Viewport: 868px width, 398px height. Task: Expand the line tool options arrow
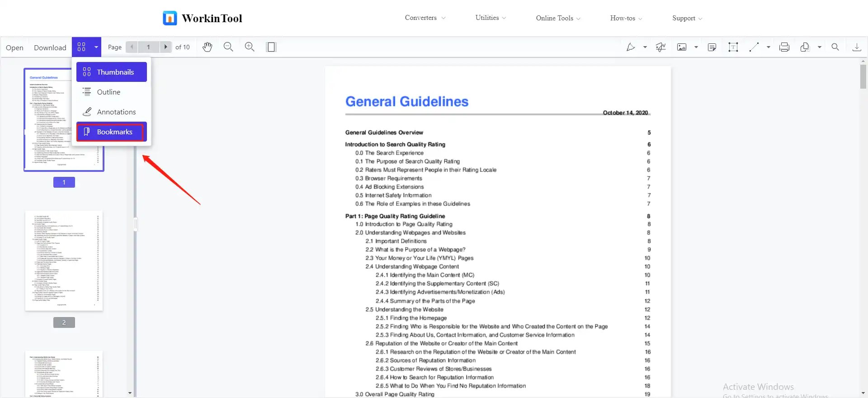(x=769, y=47)
